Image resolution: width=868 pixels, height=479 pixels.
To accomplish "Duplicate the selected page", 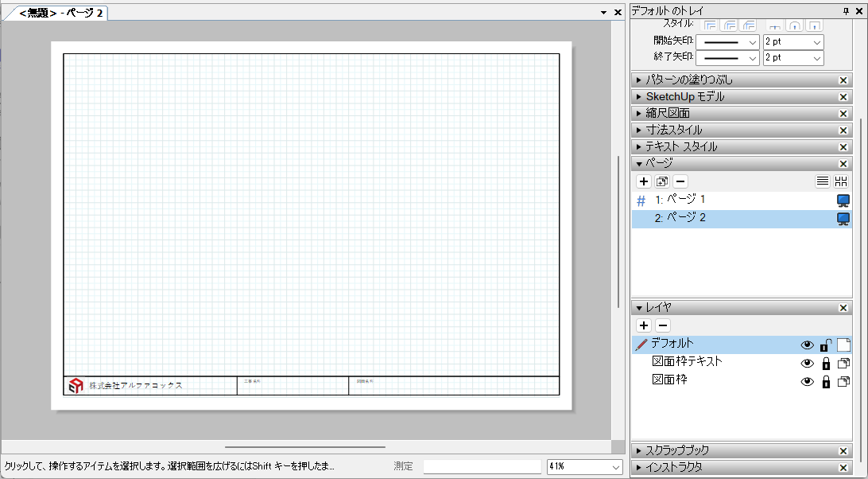I will [x=662, y=181].
